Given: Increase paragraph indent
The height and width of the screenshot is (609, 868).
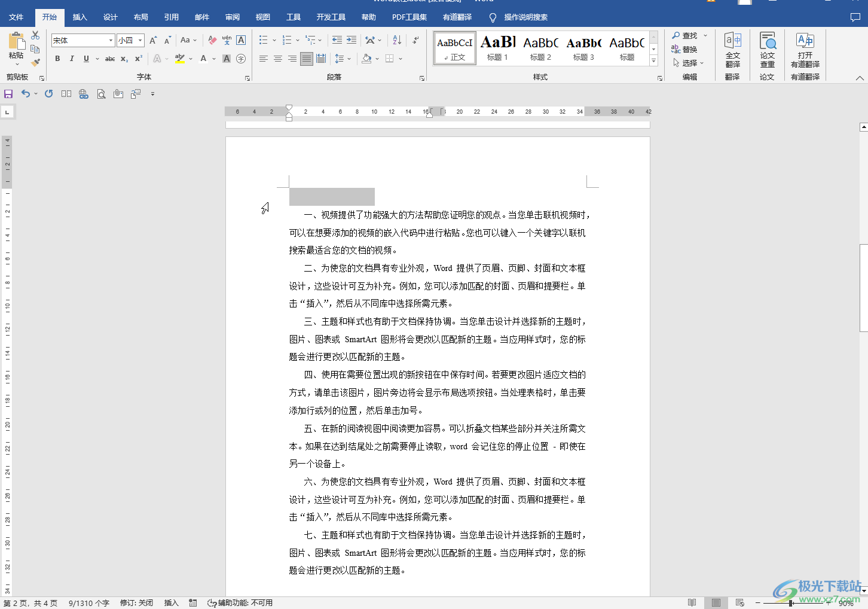Looking at the screenshot, I should [352, 40].
